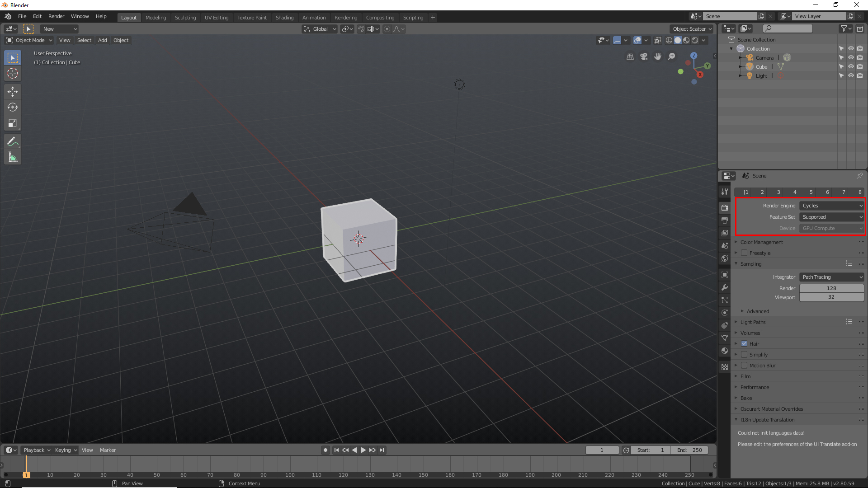Image resolution: width=868 pixels, height=488 pixels.
Task: Open Output properties tab icon
Action: pyautogui.click(x=725, y=221)
